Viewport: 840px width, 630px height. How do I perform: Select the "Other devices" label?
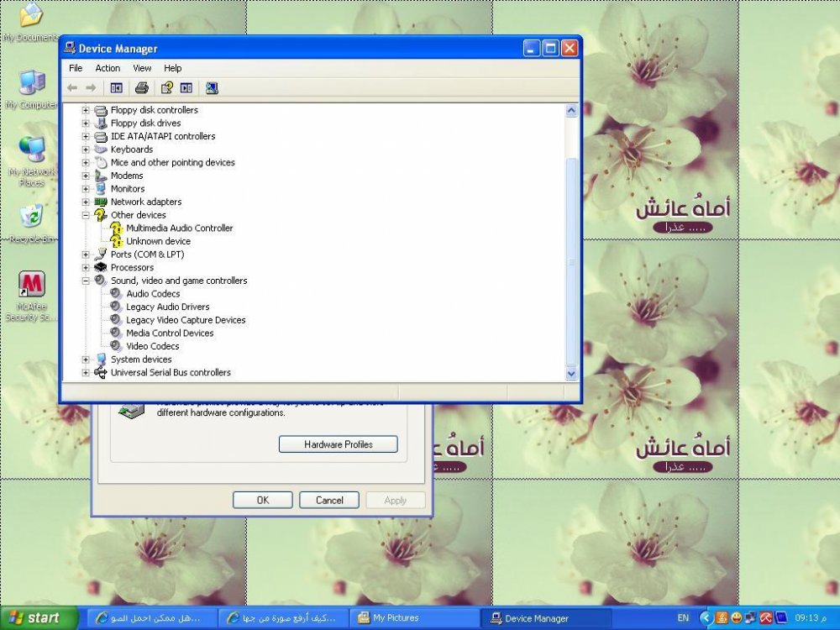pyautogui.click(x=139, y=215)
